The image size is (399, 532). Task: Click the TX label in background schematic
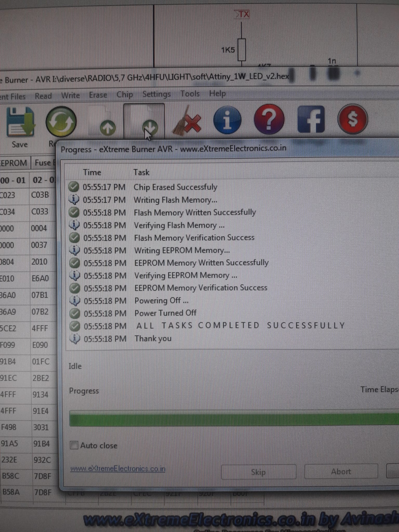pyautogui.click(x=242, y=14)
